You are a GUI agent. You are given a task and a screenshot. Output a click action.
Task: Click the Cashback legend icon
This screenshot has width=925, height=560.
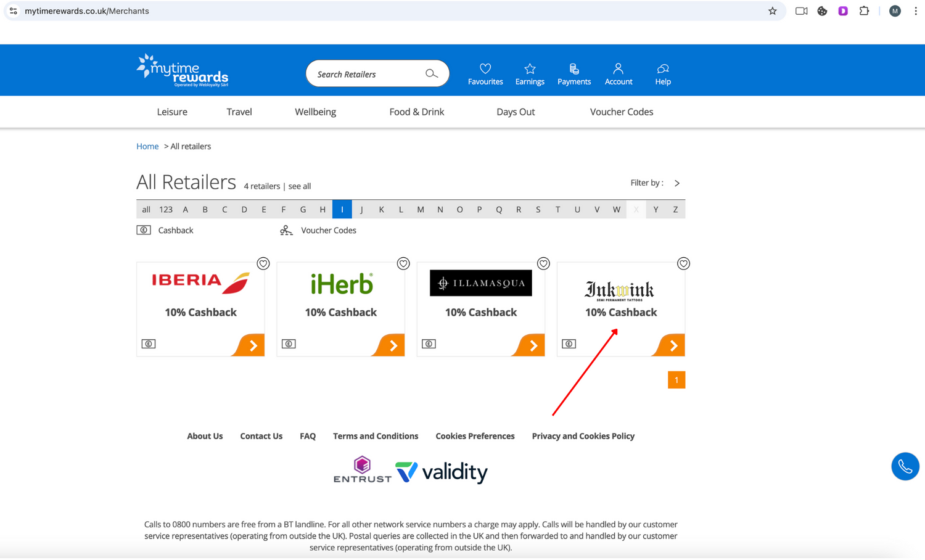tap(144, 230)
